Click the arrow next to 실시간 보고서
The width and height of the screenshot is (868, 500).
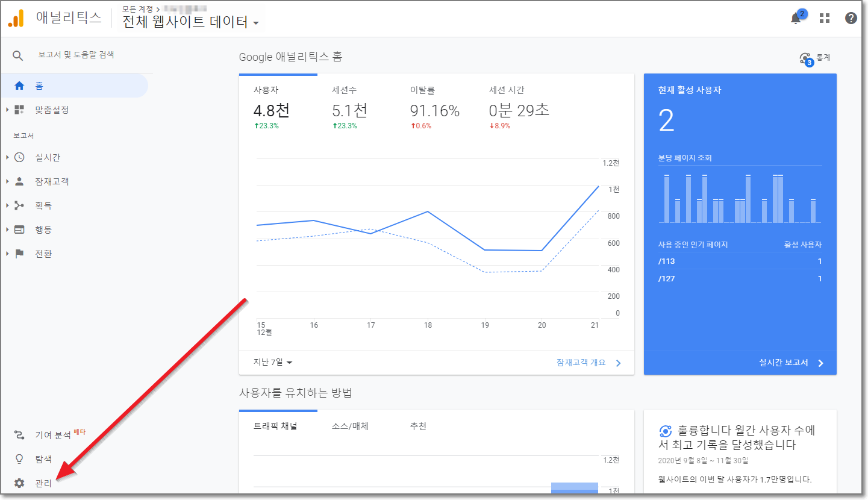[820, 363]
